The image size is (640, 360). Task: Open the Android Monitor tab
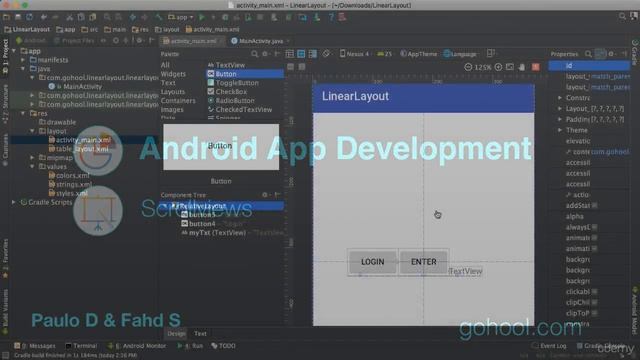point(138,346)
